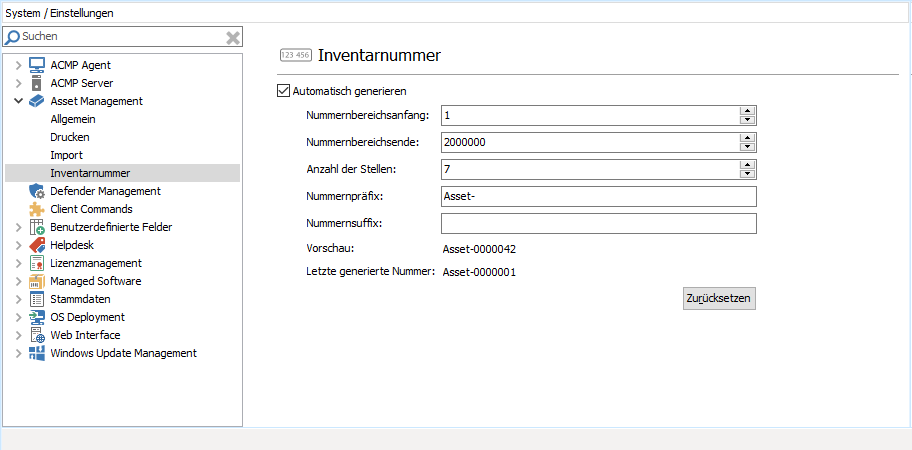
Task: Click the ACMP Agent monitor icon
Action: (x=37, y=65)
